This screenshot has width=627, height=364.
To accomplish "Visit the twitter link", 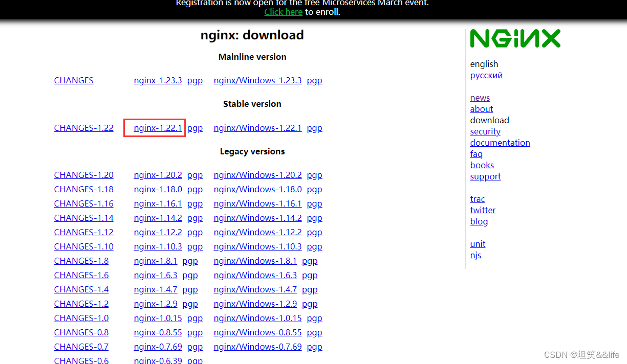I will pyautogui.click(x=483, y=210).
